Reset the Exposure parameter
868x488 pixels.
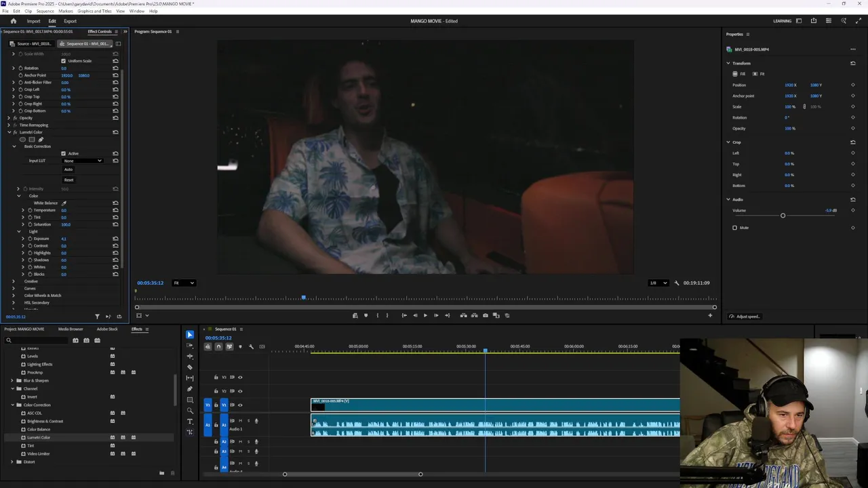115,239
